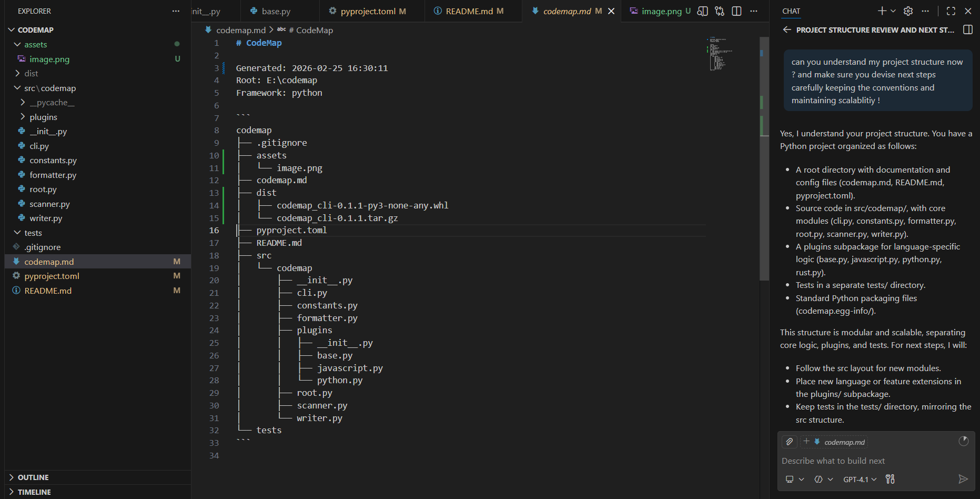The width and height of the screenshot is (980, 499).
Task: Click the Python icon of scanner.py
Action: tap(22, 204)
